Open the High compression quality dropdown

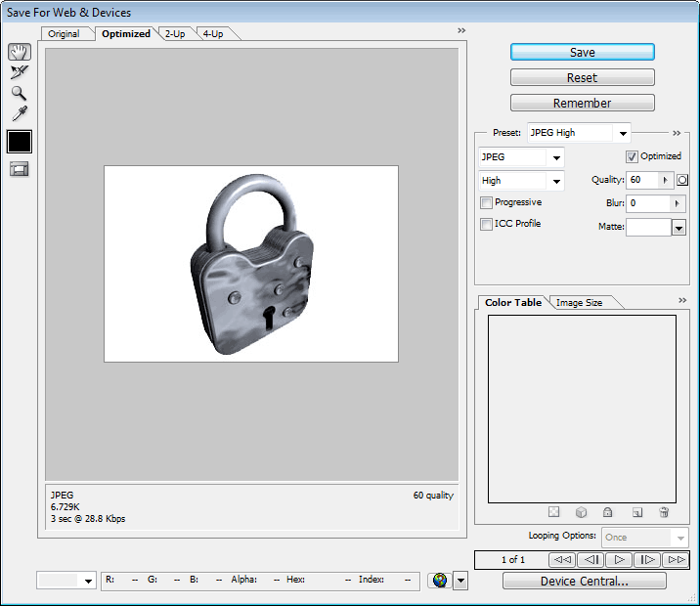(x=521, y=181)
